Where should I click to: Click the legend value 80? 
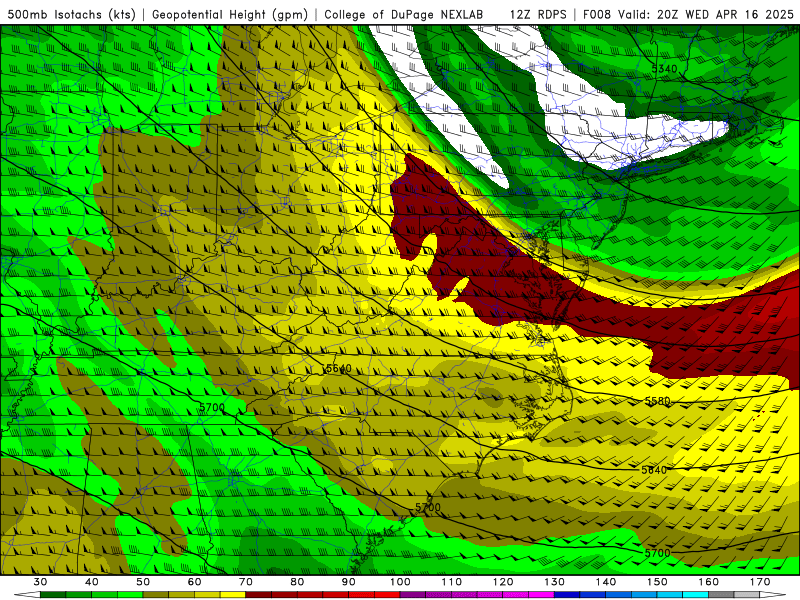(297, 582)
